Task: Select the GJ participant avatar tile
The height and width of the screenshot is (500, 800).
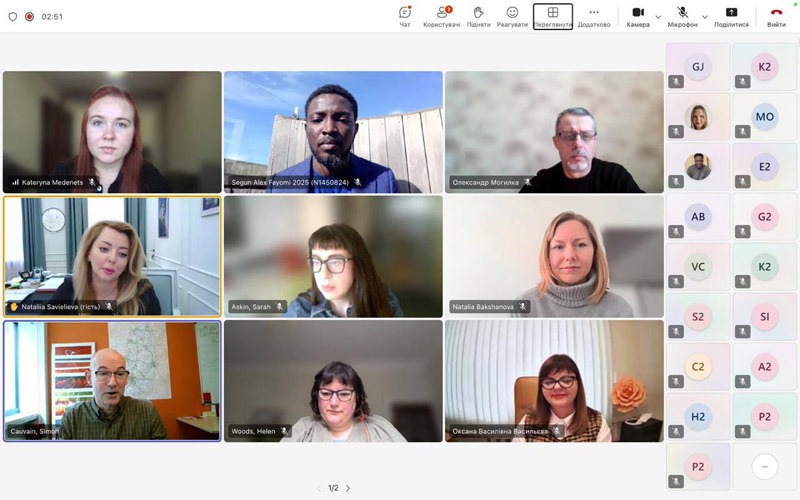Action: point(698,67)
